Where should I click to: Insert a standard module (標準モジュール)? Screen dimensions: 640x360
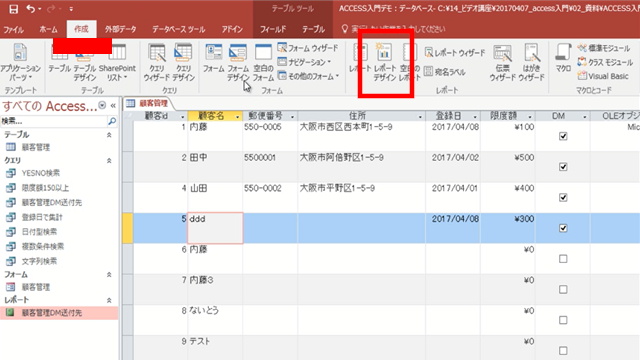[605, 48]
